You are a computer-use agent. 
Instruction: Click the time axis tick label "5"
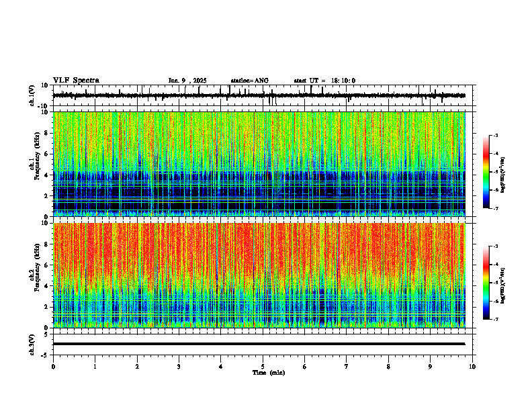(x=263, y=367)
